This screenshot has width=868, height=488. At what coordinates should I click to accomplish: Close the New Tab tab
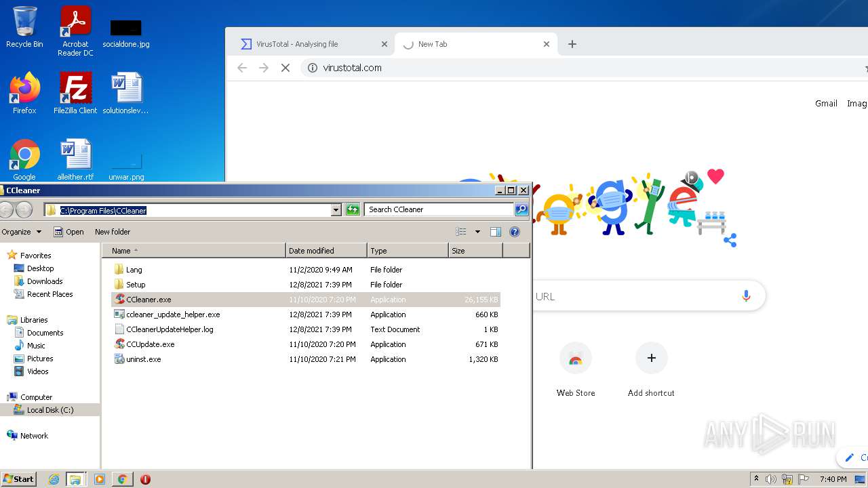tap(547, 44)
